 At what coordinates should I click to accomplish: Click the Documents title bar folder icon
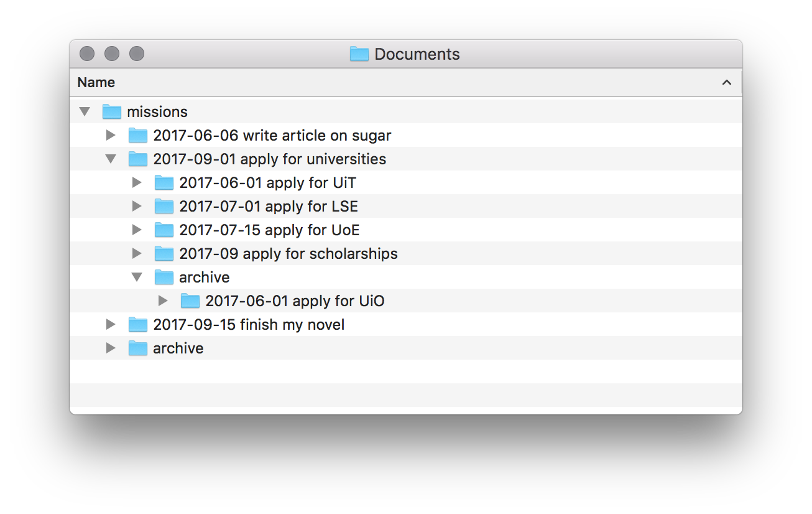coord(359,54)
